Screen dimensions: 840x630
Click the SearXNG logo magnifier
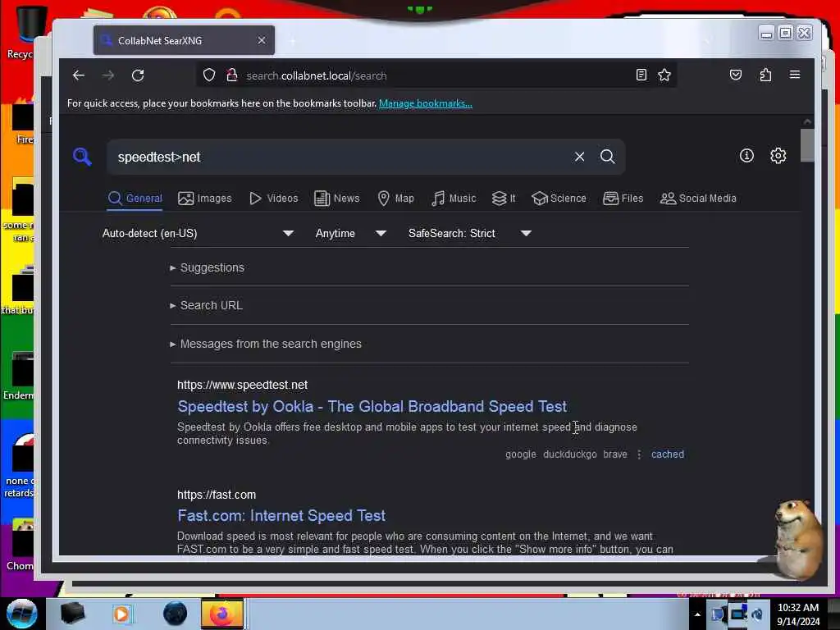click(82, 157)
